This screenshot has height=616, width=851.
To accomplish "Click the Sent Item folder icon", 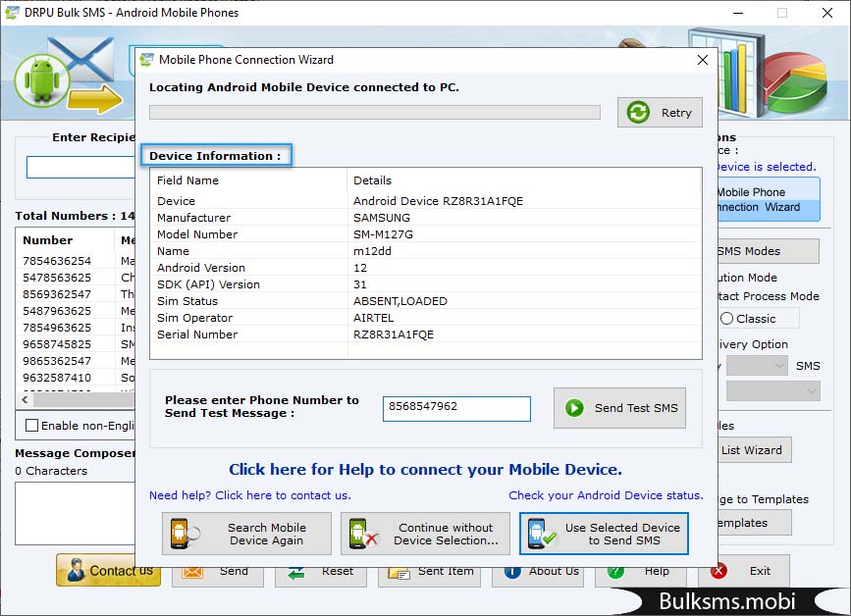I will click(399, 573).
